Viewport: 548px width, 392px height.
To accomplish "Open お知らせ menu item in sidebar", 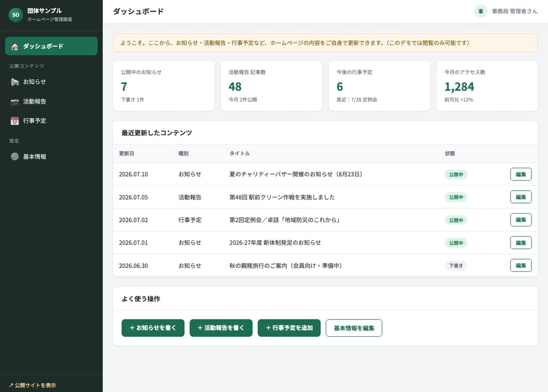I will [51, 82].
